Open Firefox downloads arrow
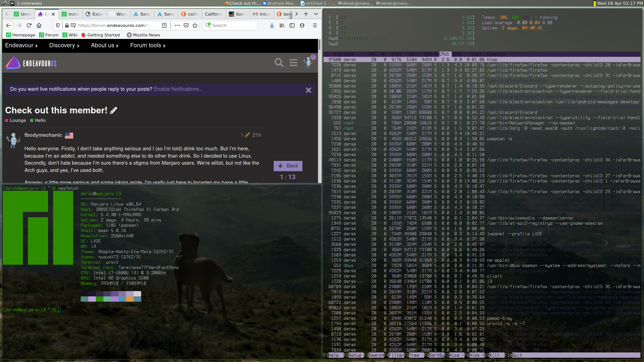This screenshot has width=644, height=362. point(272,25)
